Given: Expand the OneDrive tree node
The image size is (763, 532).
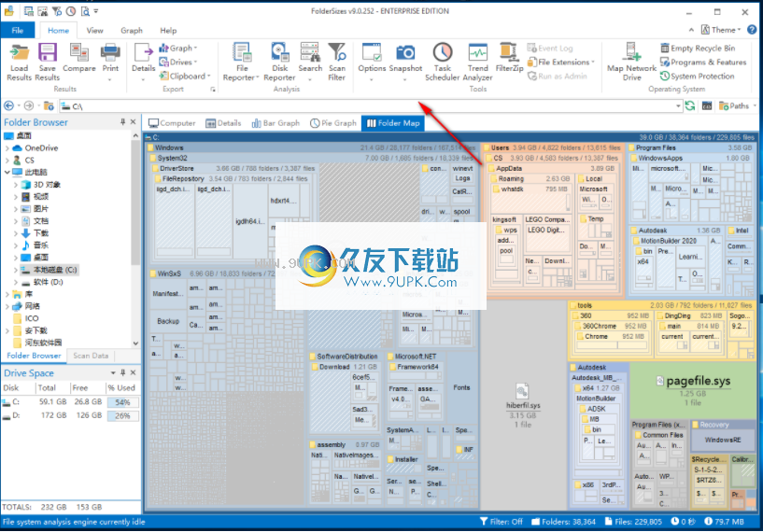Looking at the screenshot, I should [x=7, y=148].
